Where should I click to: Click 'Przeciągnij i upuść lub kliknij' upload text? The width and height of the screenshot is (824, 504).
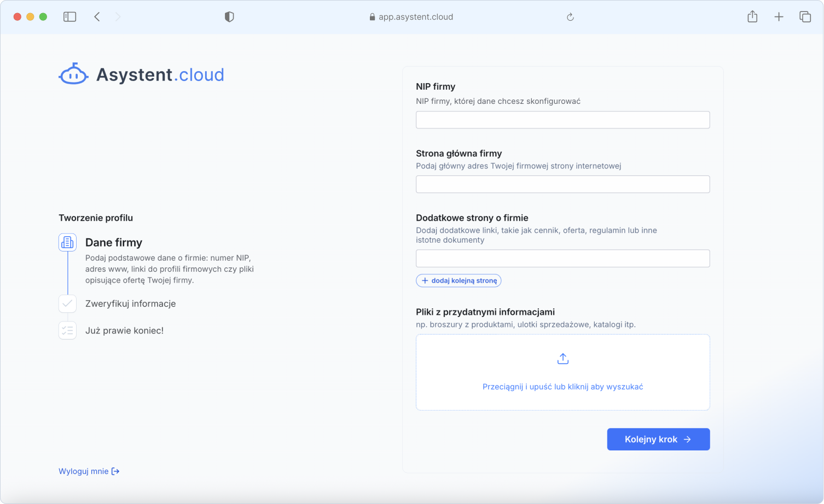coord(562,386)
